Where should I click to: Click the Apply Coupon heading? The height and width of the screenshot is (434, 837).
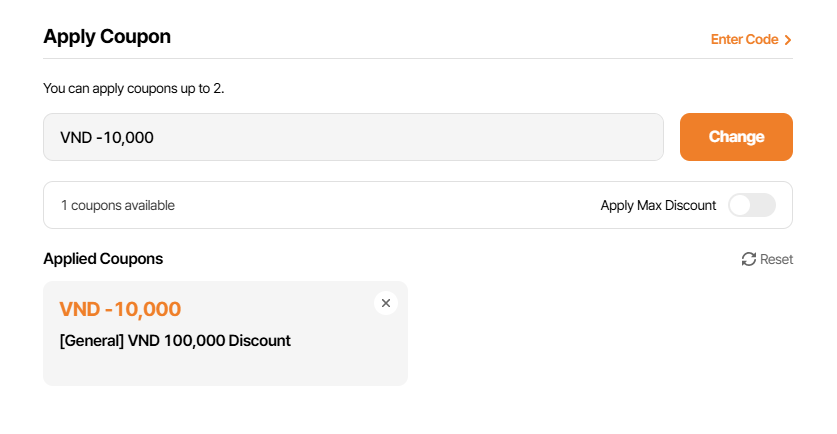click(x=107, y=37)
